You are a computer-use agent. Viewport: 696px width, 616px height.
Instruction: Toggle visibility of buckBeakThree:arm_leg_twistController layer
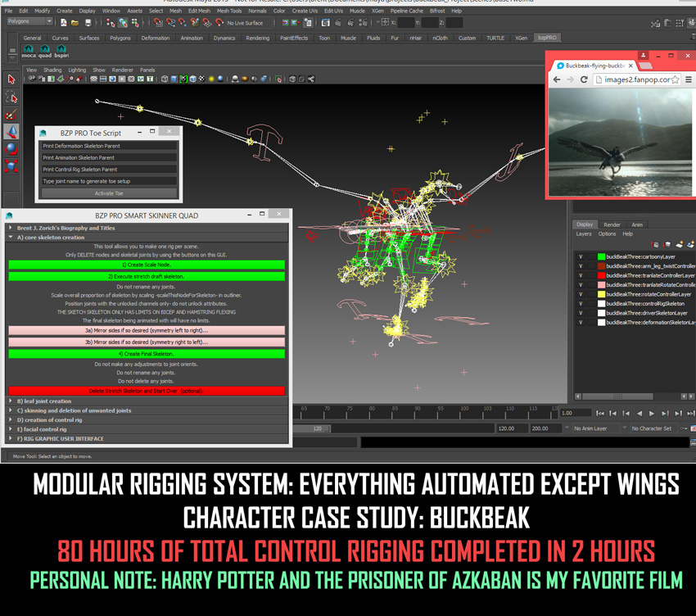581,266
